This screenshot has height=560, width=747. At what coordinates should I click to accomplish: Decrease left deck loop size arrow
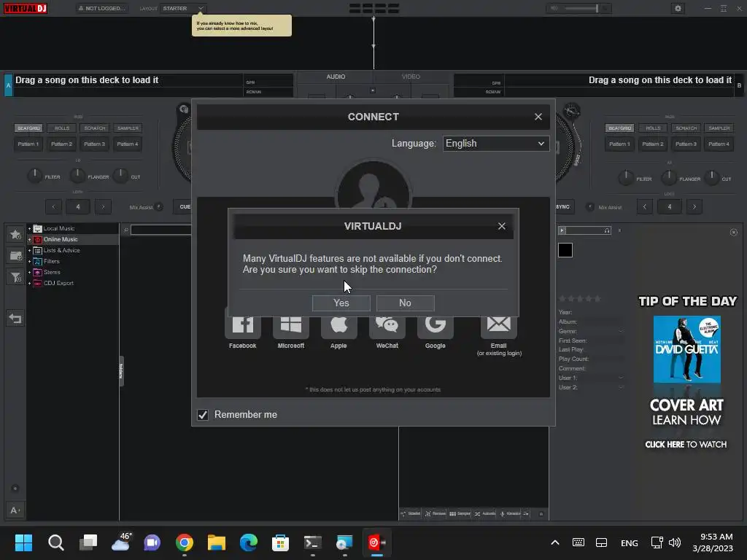coord(53,206)
